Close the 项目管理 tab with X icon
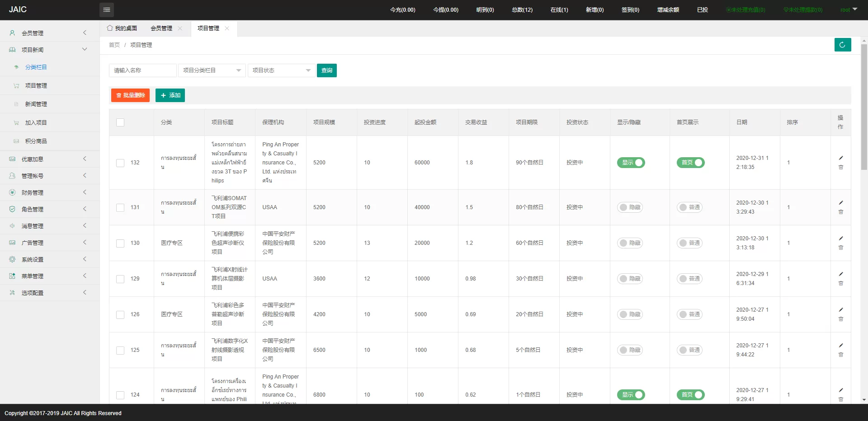 [x=227, y=28]
